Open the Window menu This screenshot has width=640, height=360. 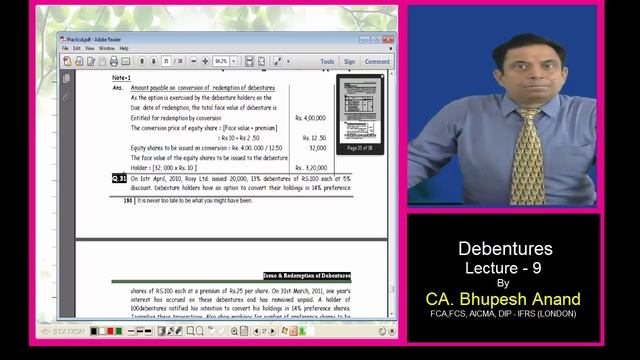[x=107, y=48]
